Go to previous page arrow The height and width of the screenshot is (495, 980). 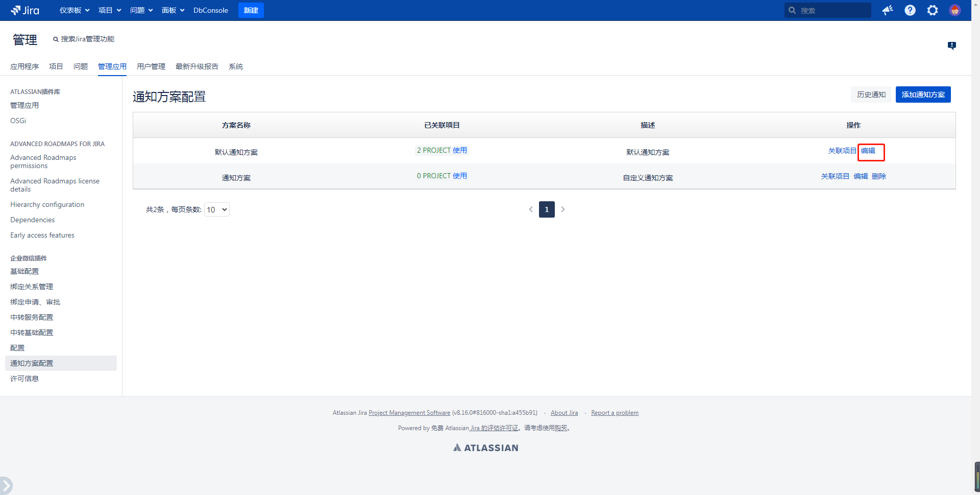point(531,209)
